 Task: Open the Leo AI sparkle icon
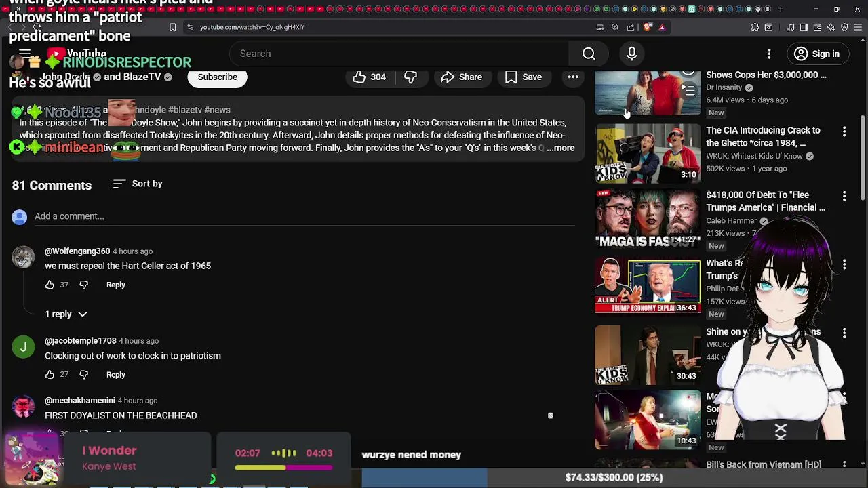pyautogui.click(x=831, y=27)
